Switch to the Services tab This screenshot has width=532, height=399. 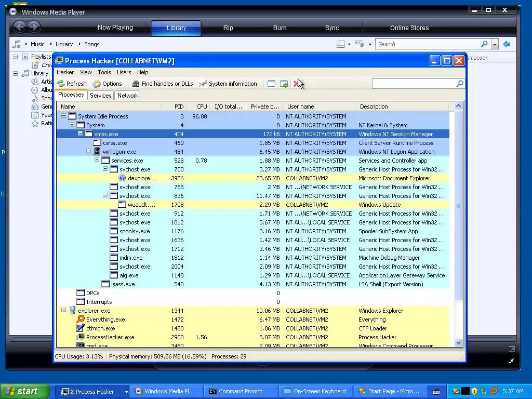(x=100, y=96)
